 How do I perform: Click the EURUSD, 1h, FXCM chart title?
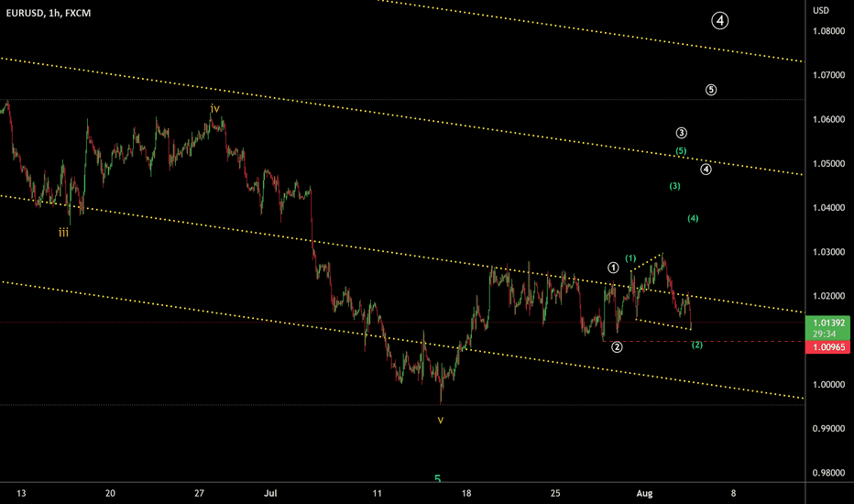(x=49, y=13)
